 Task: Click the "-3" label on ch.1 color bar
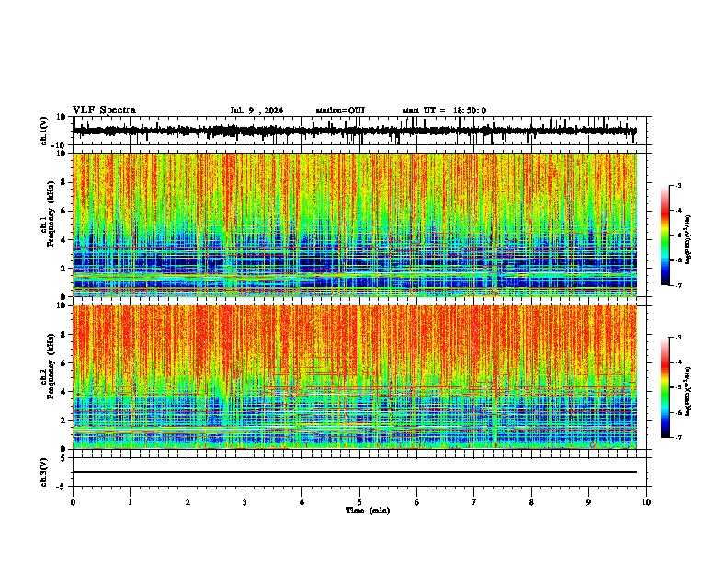coord(678,185)
